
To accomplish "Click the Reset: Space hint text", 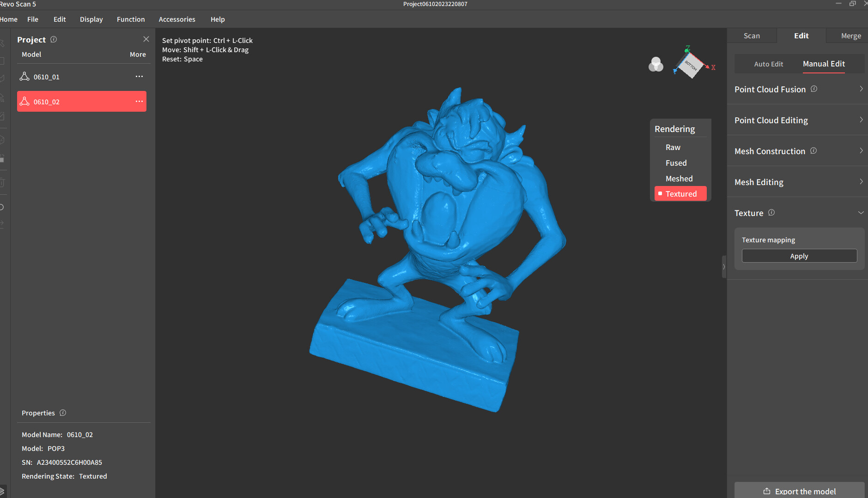I will point(182,59).
